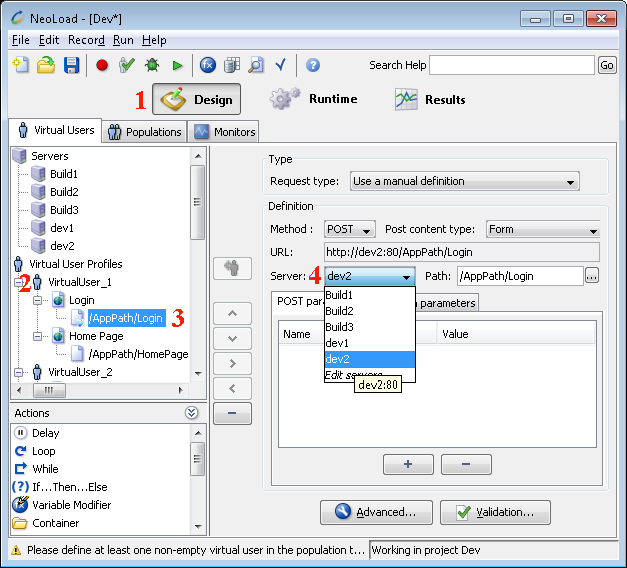Click the New project toolbar icon
The width and height of the screenshot is (627, 568).
point(20,65)
